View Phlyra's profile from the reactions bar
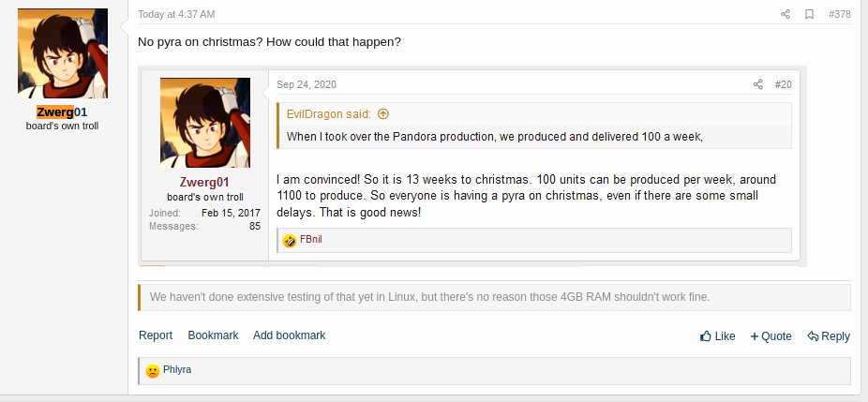Image resolution: width=868 pixels, height=402 pixels. coord(177,370)
